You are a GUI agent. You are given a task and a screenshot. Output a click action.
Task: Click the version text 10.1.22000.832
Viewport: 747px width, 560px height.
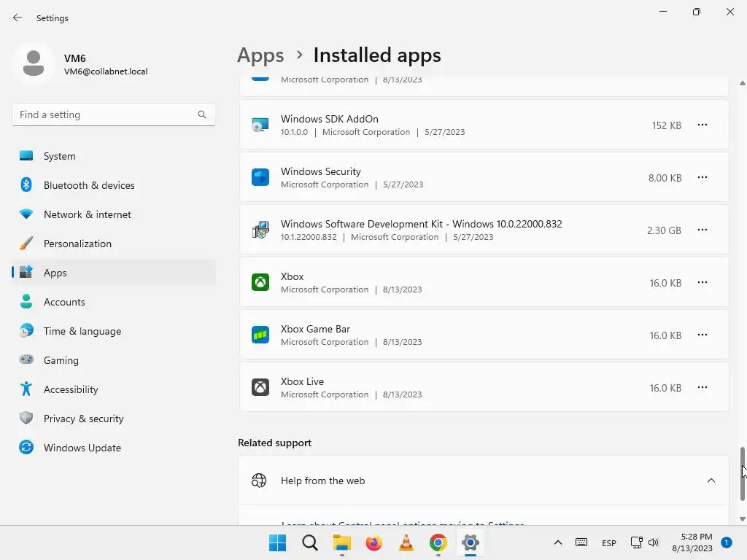pos(309,237)
